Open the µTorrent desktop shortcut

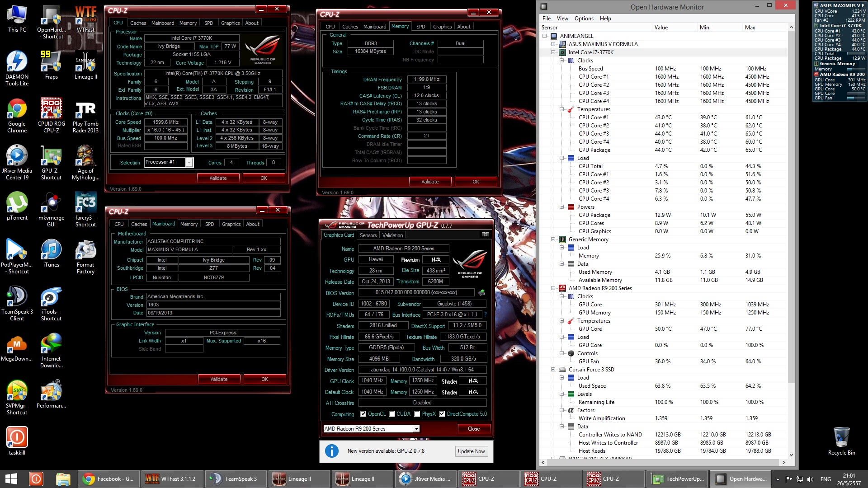(x=17, y=203)
